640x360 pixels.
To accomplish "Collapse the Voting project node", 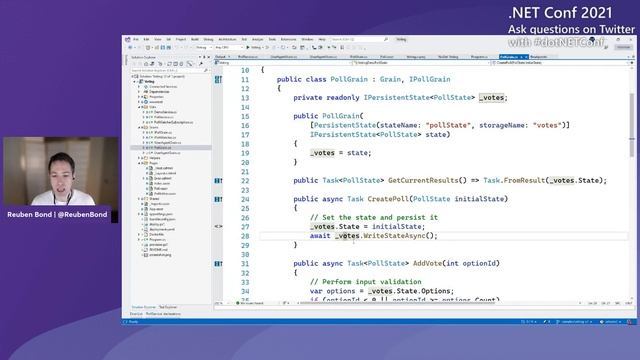I will (135, 82).
